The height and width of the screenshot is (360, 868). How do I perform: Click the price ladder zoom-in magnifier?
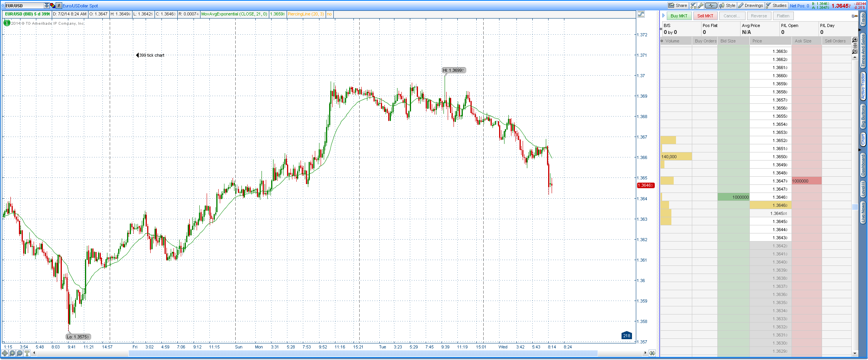point(855,40)
